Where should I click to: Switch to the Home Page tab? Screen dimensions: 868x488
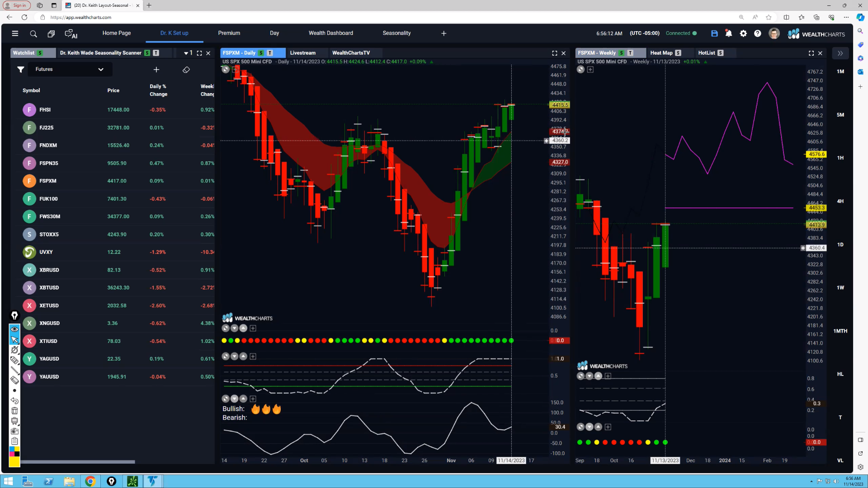pyautogui.click(x=117, y=33)
